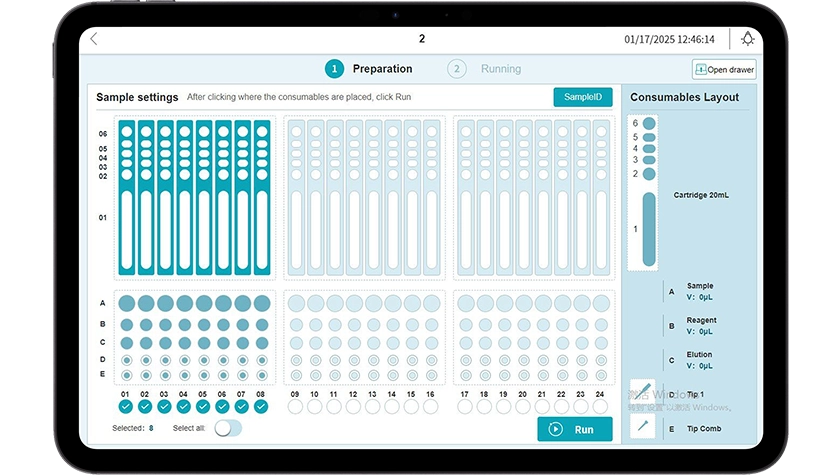Select position 17 circle
Image resolution: width=840 pixels, height=475 pixels.
click(x=465, y=407)
